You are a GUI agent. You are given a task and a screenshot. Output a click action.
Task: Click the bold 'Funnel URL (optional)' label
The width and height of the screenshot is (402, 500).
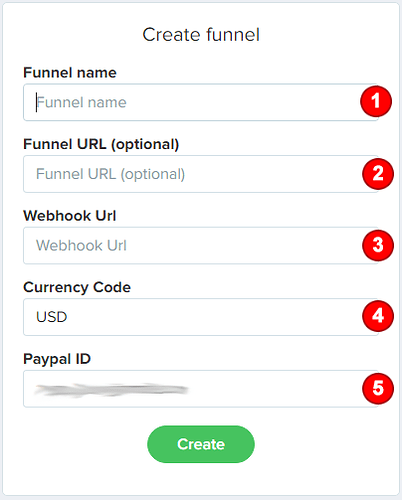[101, 145]
